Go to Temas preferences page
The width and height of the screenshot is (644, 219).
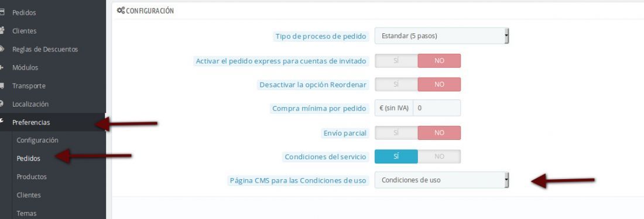26,213
